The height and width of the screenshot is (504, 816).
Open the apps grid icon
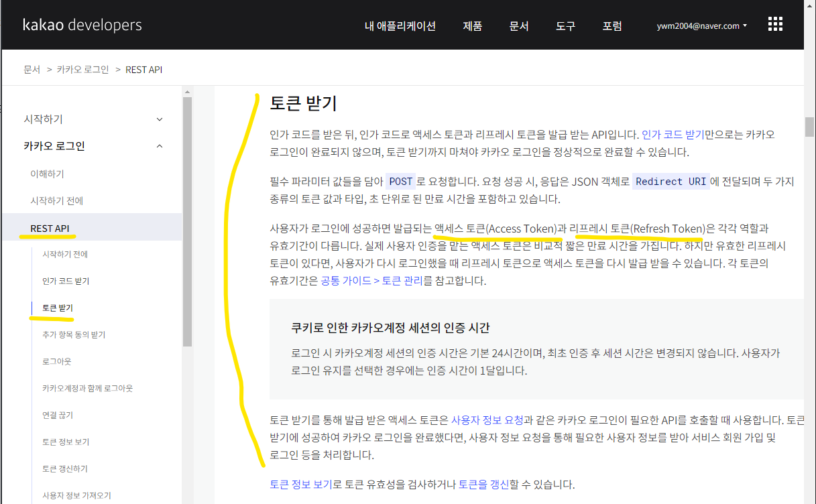pyautogui.click(x=775, y=25)
